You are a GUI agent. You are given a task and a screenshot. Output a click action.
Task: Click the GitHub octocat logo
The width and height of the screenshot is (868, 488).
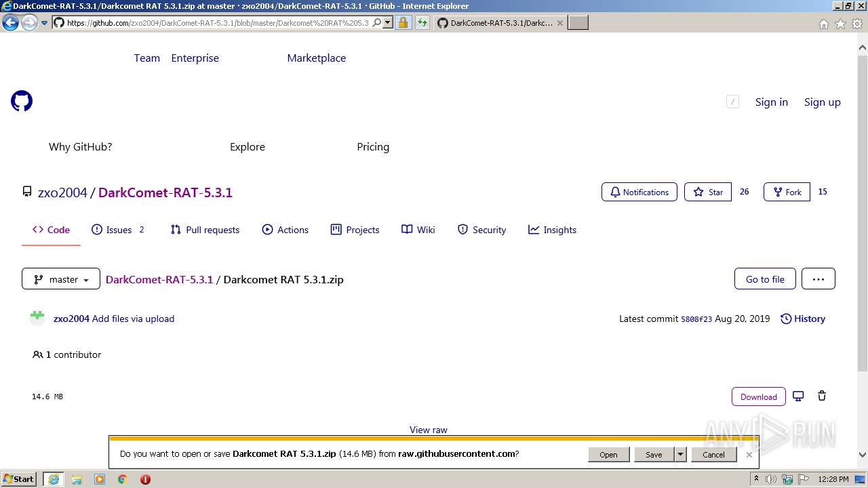coord(22,102)
